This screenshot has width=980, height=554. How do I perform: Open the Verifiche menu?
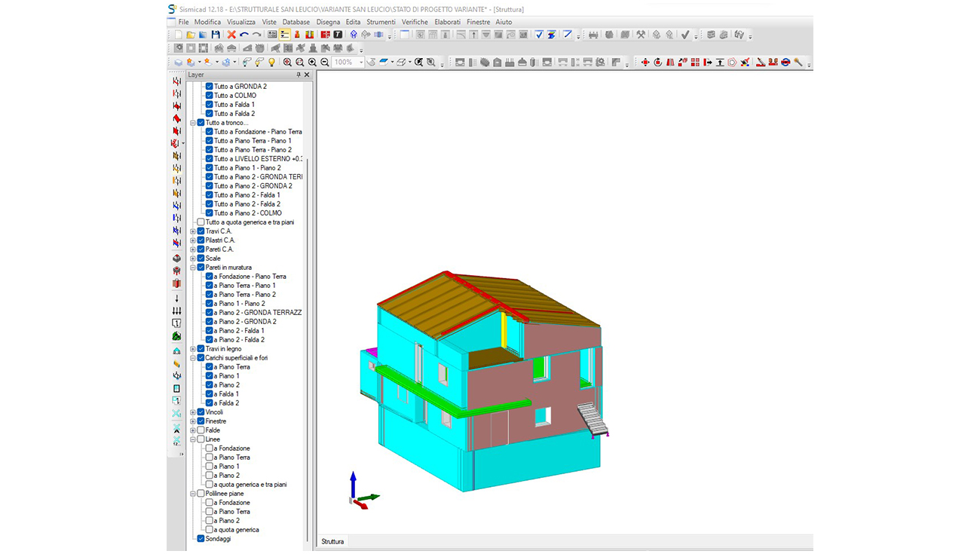point(415,22)
